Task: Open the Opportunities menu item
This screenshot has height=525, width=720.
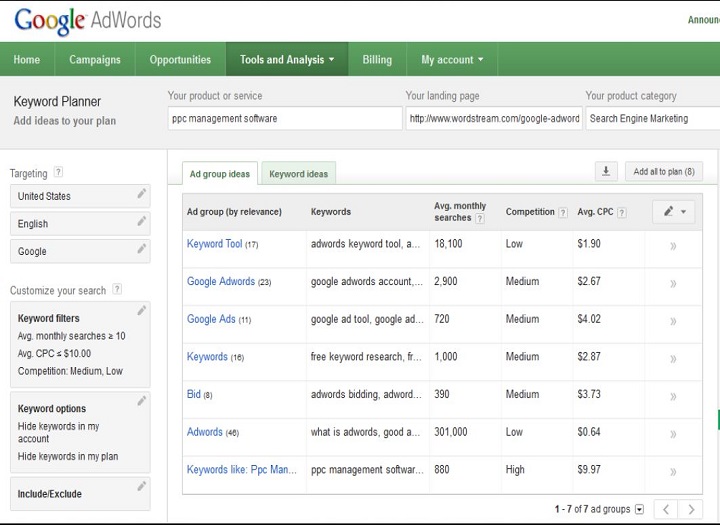Action: pos(180,59)
